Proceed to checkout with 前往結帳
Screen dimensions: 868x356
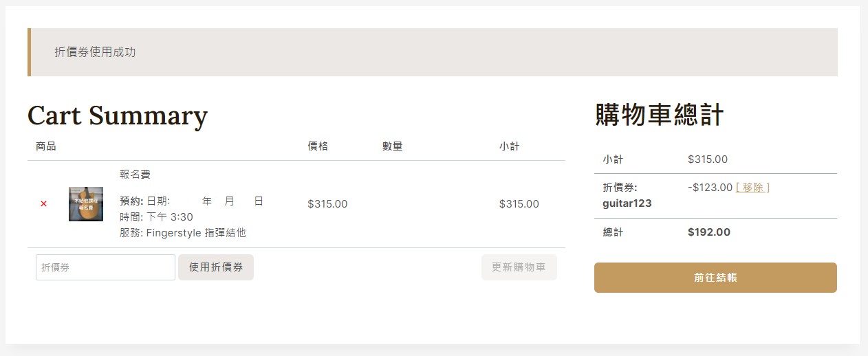coord(715,278)
